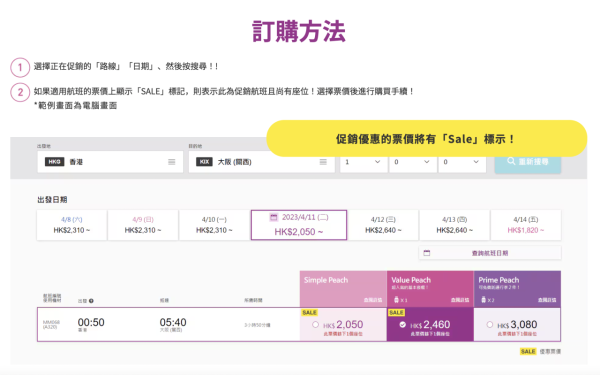Screen dimensions: 600x375
Task: Select 2023/4/11 Tuesday date tab
Action: (299, 225)
